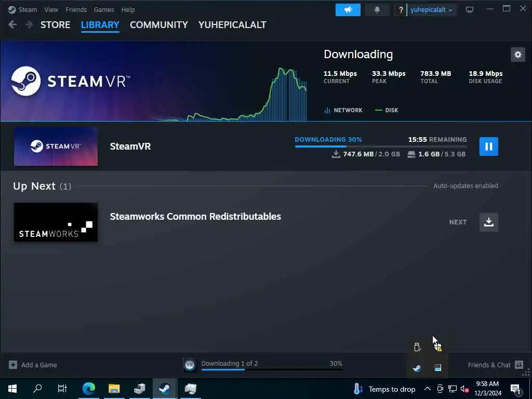Click the question mark help icon
532x399 pixels.
(401, 10)
